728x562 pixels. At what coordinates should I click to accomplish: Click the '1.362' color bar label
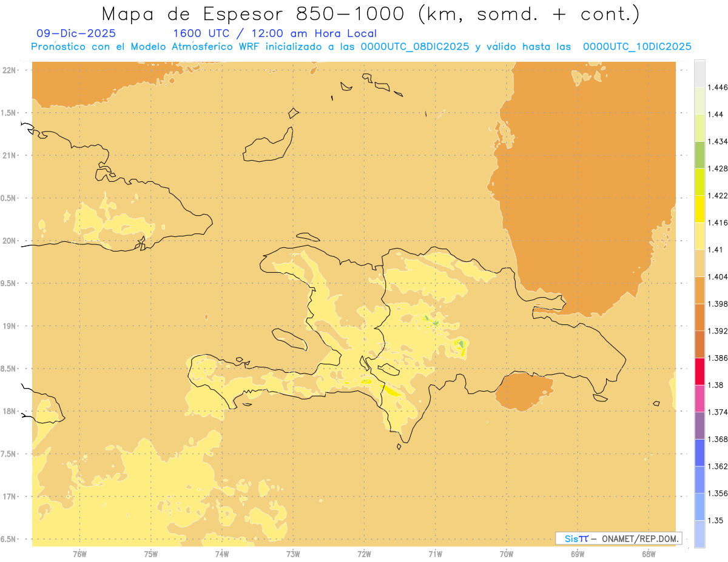click(718, 466)
